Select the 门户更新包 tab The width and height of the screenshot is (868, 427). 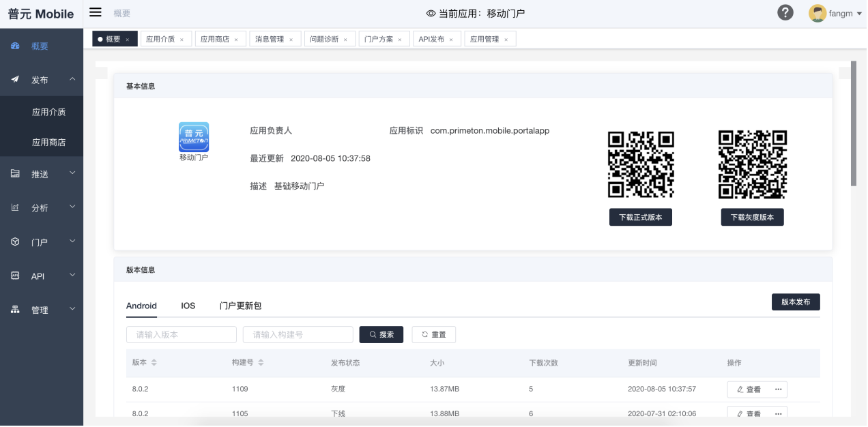(240, 306)
